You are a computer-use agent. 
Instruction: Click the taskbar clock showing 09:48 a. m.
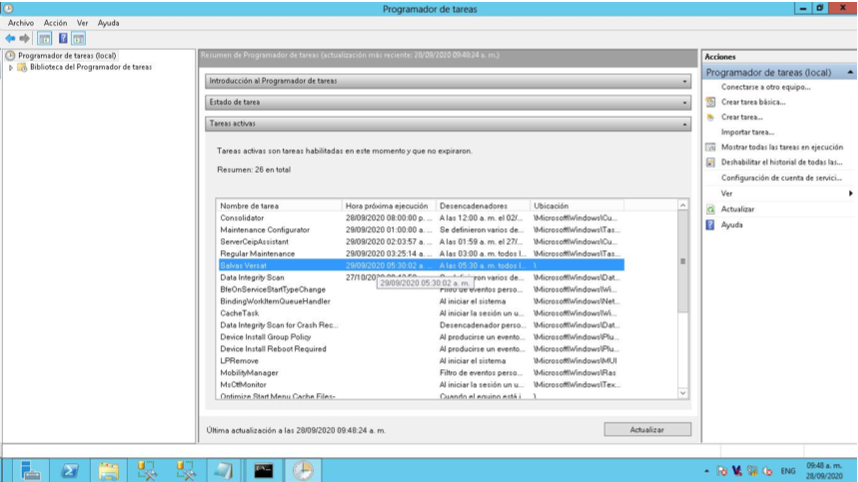tap(824, 471)
